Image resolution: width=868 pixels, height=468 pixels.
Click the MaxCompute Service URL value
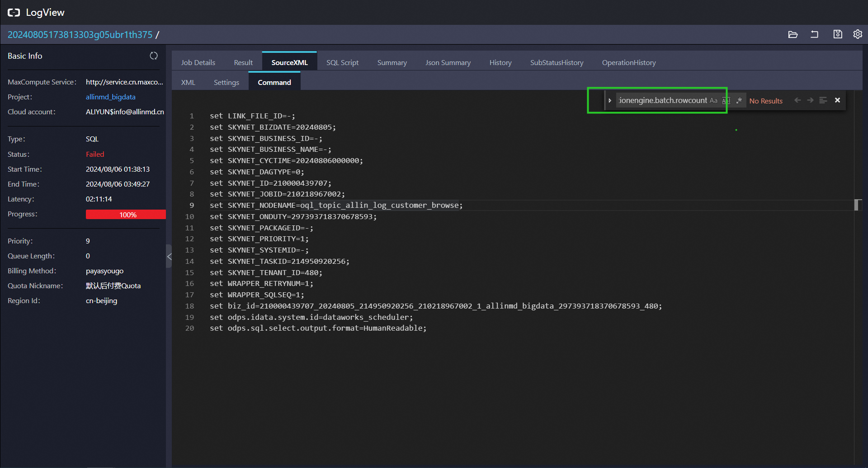pyautogui.click(x=124, y=82)
